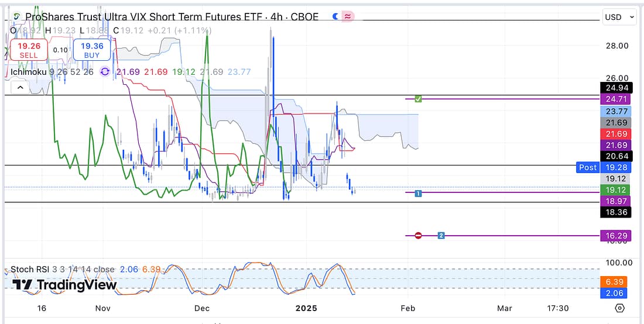Collapse the indicator legend with chevron arrow

coord(20,88)
